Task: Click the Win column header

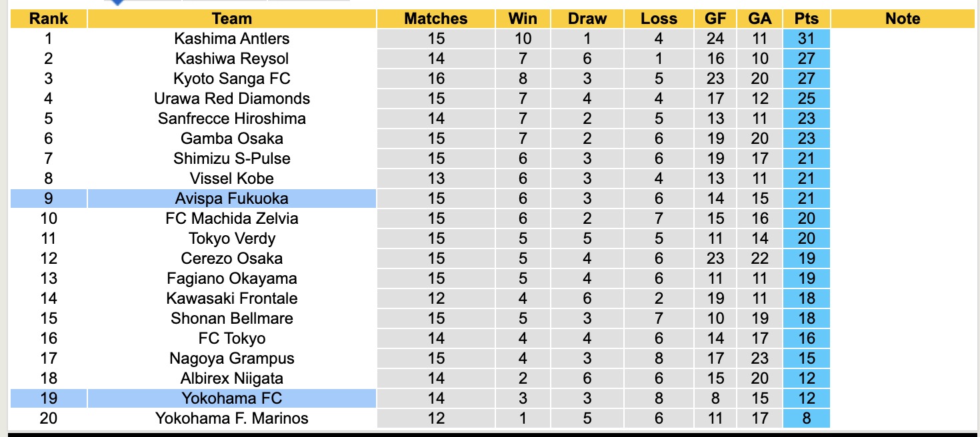Action: click(x=523, y=19)
